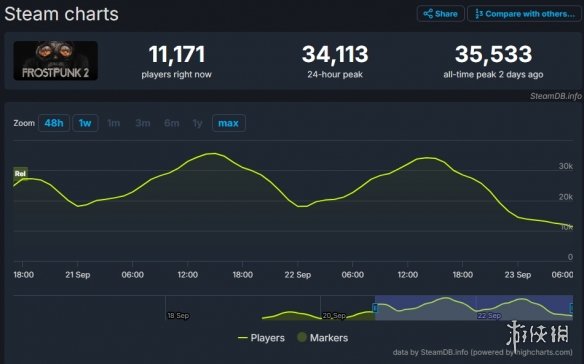Click the SteamDB.info credit link
Viewport: 584px width, 364px height.
click(x=556, y=96)
